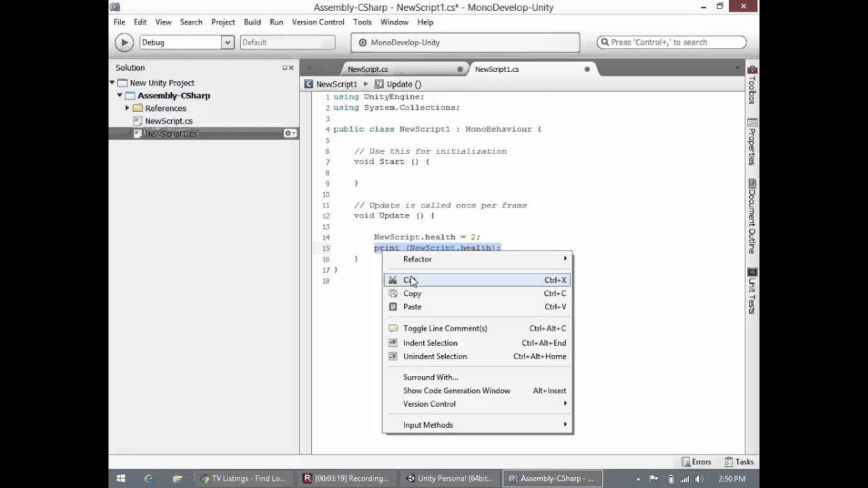Choose Cut from the context menu
Viewport: 868px width, 488px height.
[x=478, y=280]
